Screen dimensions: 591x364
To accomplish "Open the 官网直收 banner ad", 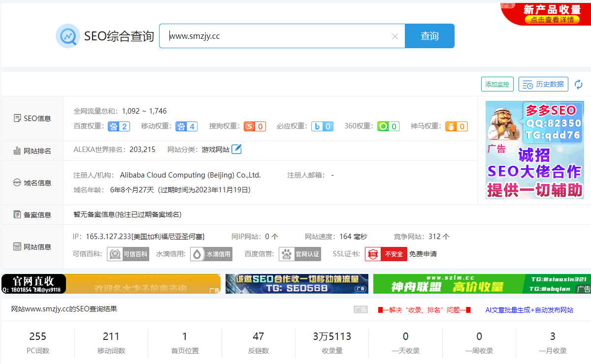I will coord(111,284).
